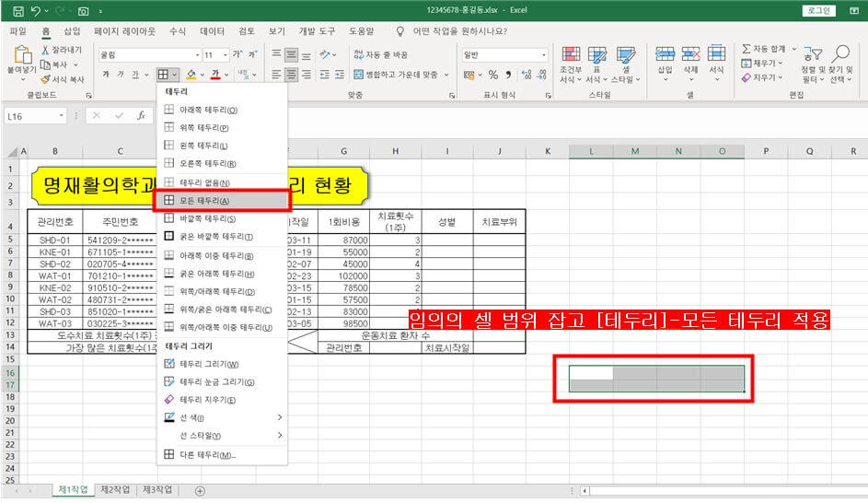Open the fill 채우기 dropdown
868x503 pixels.
tap(762, 64)
